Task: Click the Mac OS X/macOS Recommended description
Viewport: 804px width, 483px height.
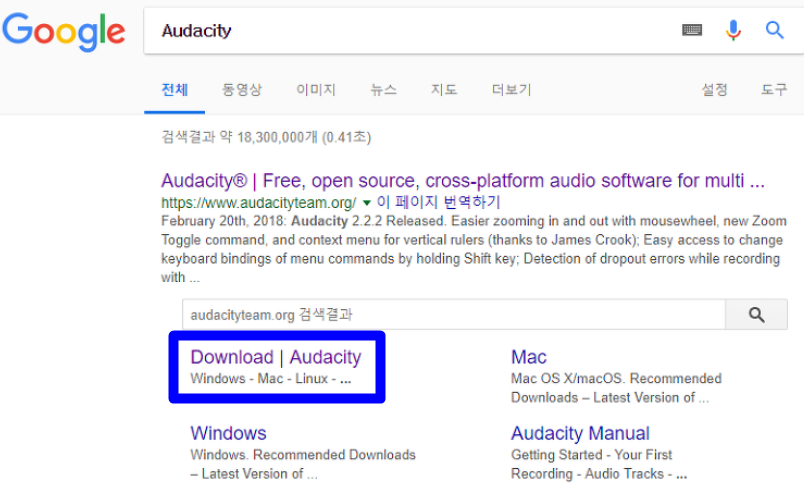Action: [x=616, y=388]
